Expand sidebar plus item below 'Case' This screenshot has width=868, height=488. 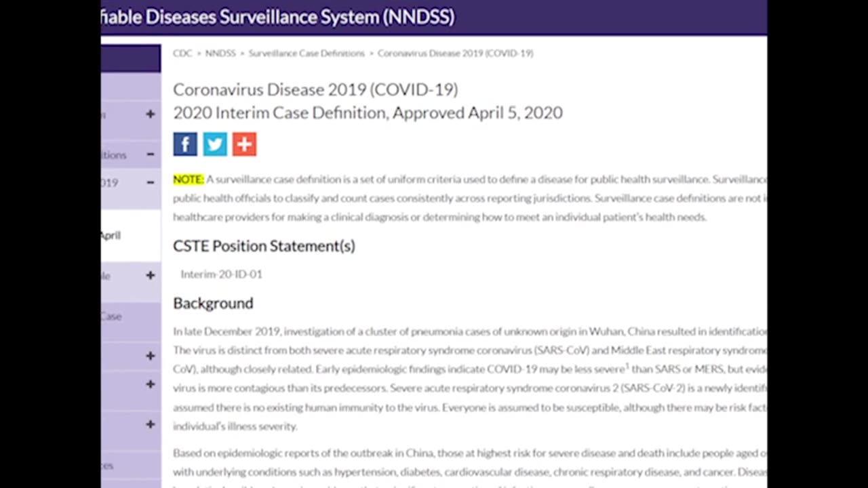click(x=151, y=356)
